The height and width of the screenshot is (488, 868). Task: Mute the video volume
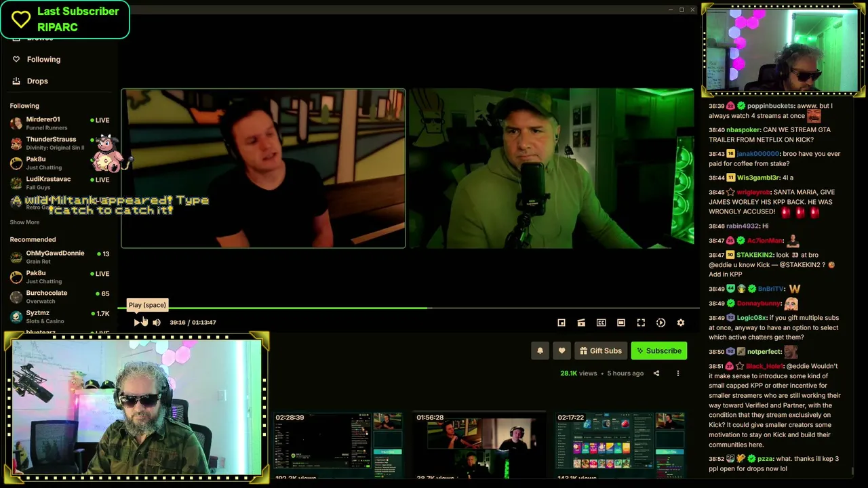click(157, 323)
